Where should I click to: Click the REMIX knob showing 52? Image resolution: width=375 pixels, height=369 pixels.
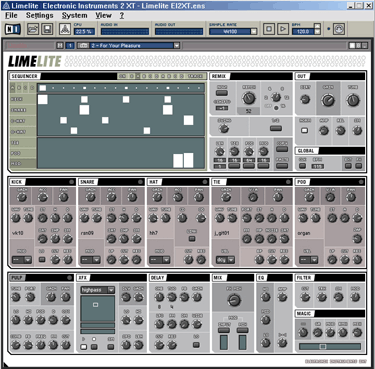point(248,98)
